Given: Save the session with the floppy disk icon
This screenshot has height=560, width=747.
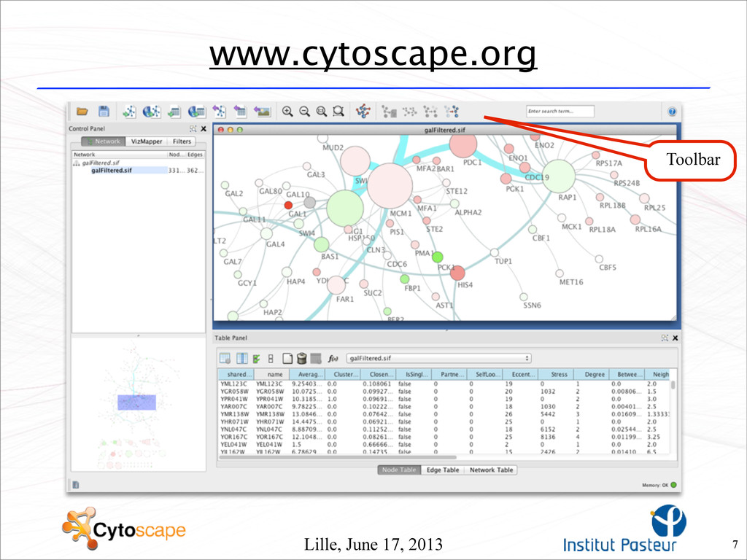Looking at the screenshot, I should tap(104, 112).
